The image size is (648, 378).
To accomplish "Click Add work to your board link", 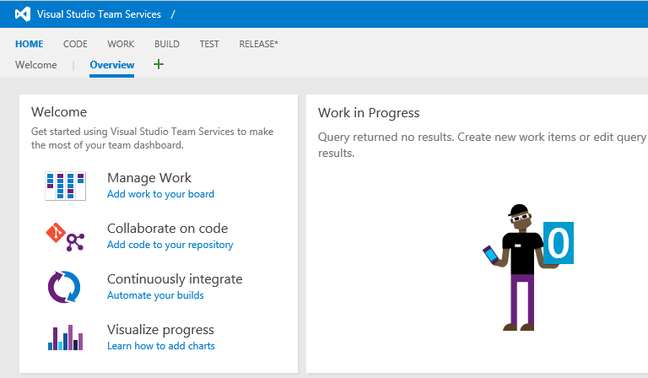I will tap(161, 194).
